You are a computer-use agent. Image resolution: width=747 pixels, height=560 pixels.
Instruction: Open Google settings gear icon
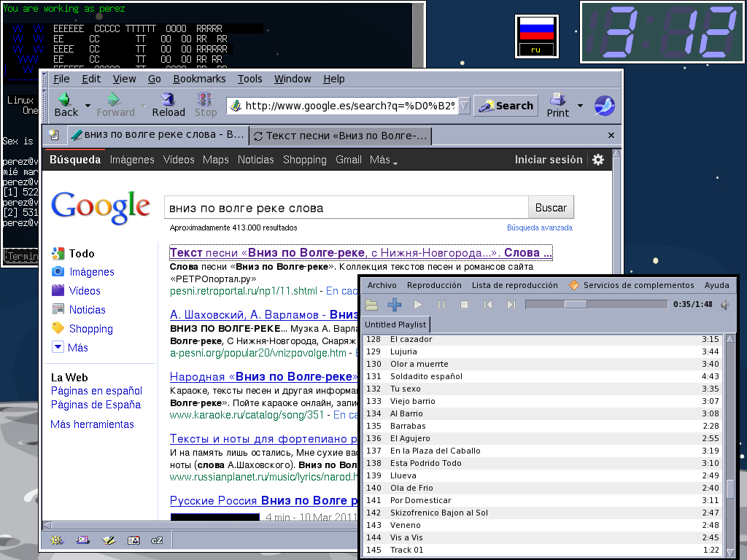tap(598, 160)
